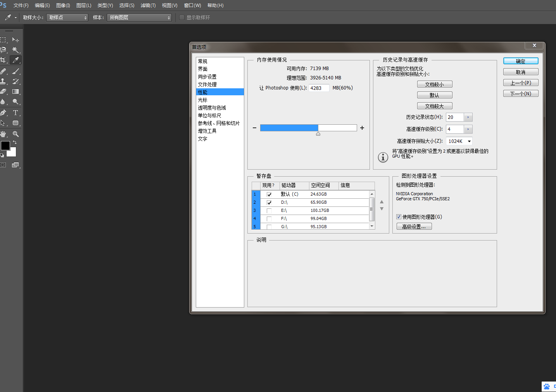Open the sample size dropdown in options bar

(x=67, y=18)
